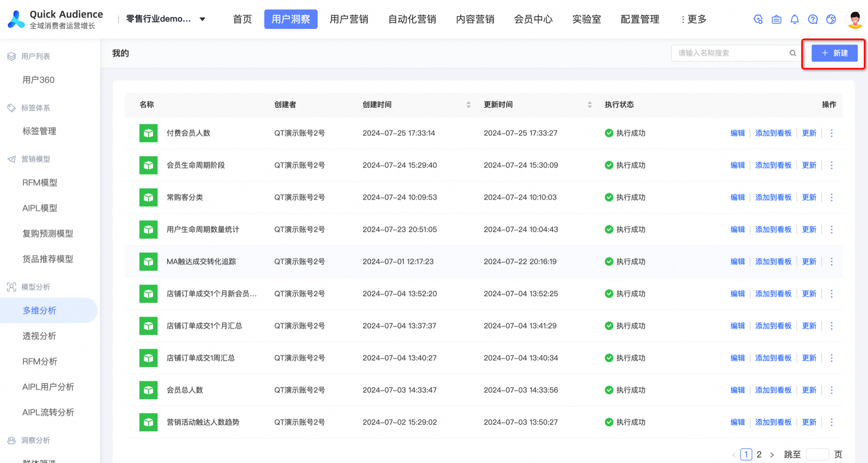Image resolution: width=868 pixels, height=463 pixels.
Task: Click the Quick Audience logo icon
Action: coord(16,19)
